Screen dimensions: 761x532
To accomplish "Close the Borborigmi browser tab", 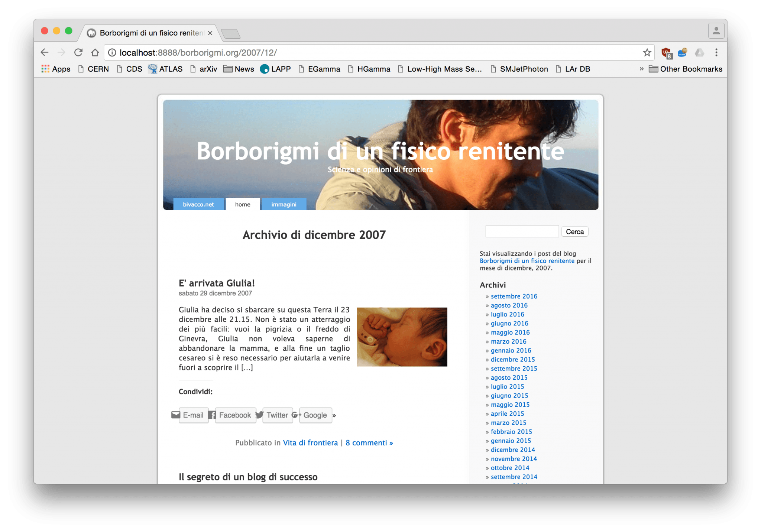I will [x=210, y=33].
